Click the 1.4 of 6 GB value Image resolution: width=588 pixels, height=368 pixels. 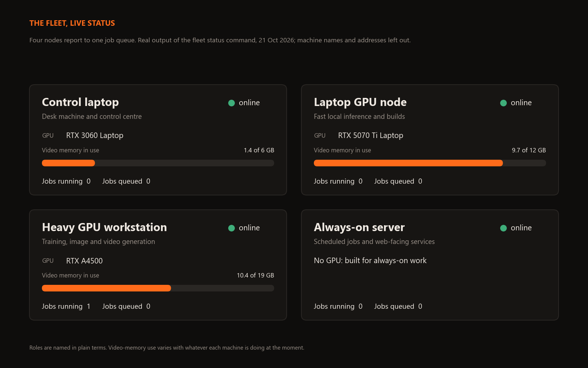[x=259, y=150]
